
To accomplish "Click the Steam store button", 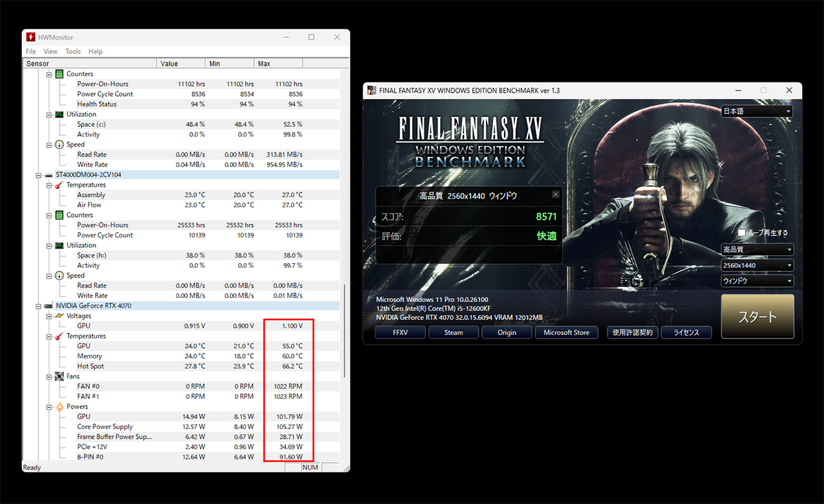I will click(x=453, y=332).
